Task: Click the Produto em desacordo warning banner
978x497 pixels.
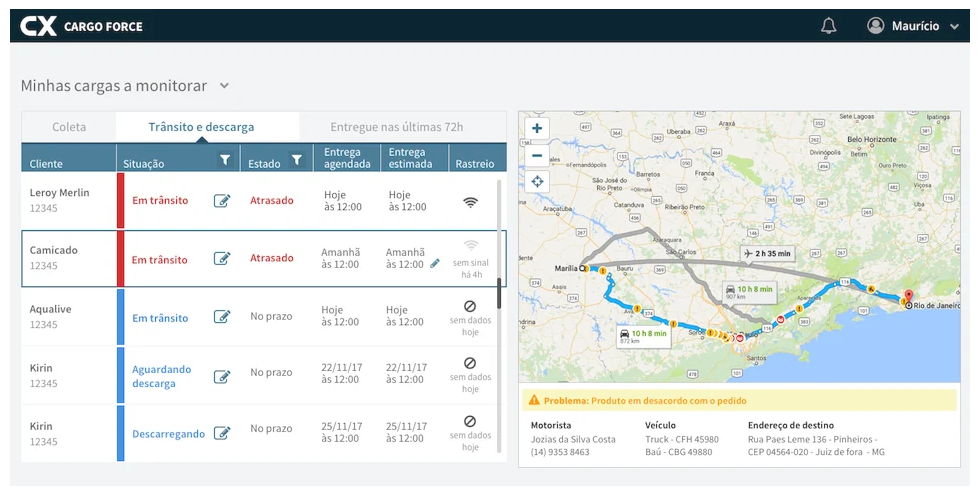Action: click(x=739, y=400)
